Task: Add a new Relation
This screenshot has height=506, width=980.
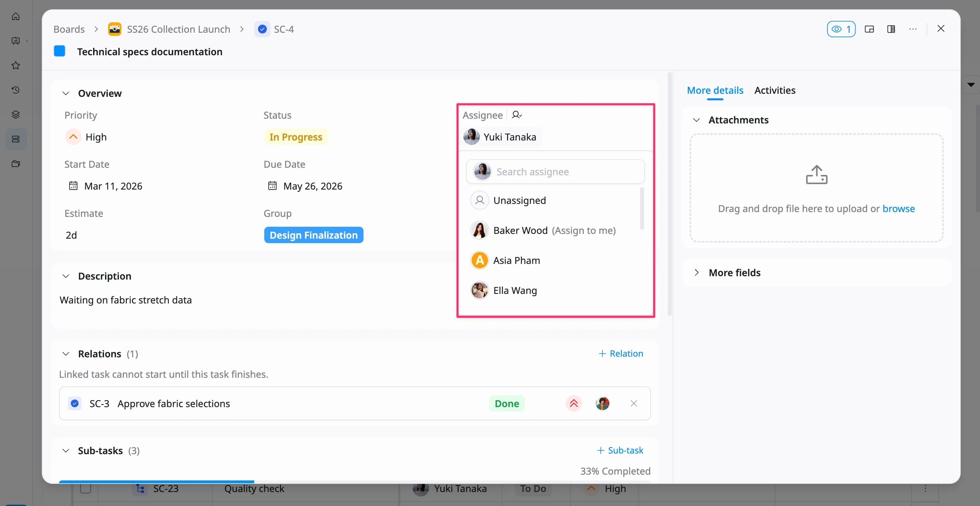Action: tap(621, 354)
